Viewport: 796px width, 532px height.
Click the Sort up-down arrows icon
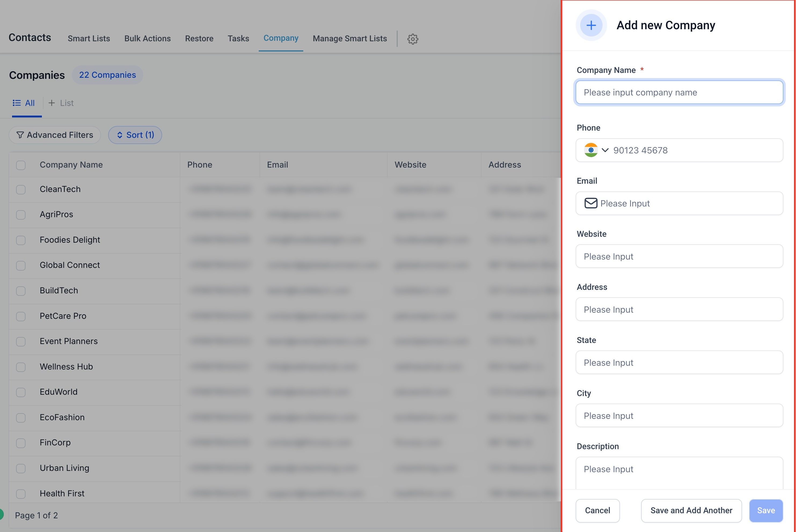119,135
